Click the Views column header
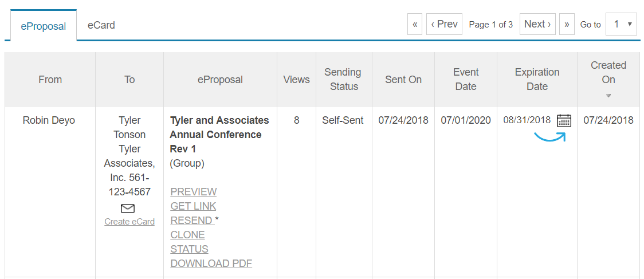 click(297, 80)
